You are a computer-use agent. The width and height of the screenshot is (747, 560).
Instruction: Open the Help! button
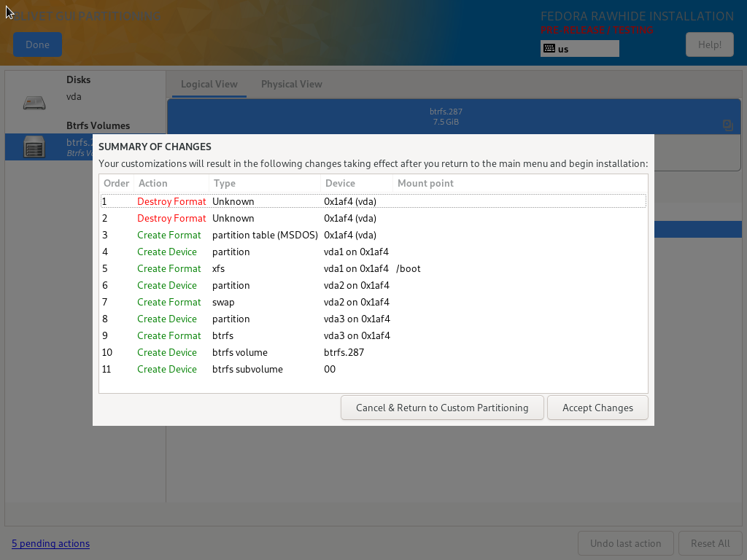[709, 44]
